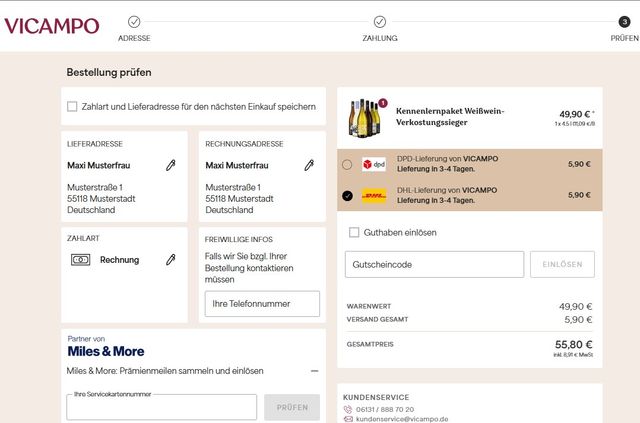Click the customer service email link

tap(402, 419)
